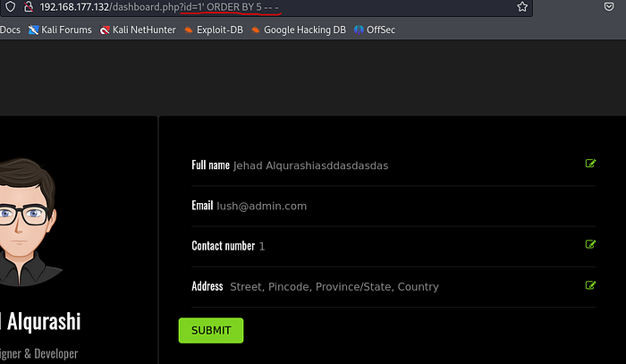Open the OffSec bookmark
Viewport: 626px width, 364px height.
[x=375, y=30]
